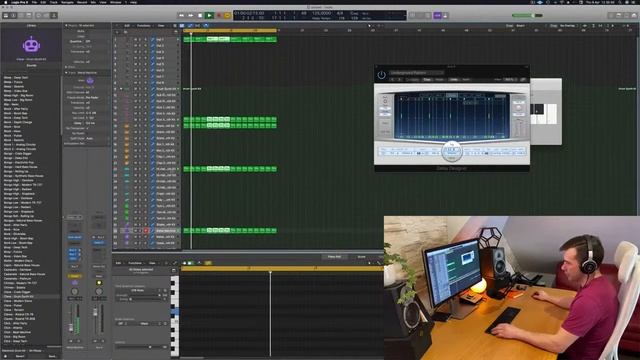640x360 pixels.
Task: Click Undo in the plugin header
Action: (453, 80)
